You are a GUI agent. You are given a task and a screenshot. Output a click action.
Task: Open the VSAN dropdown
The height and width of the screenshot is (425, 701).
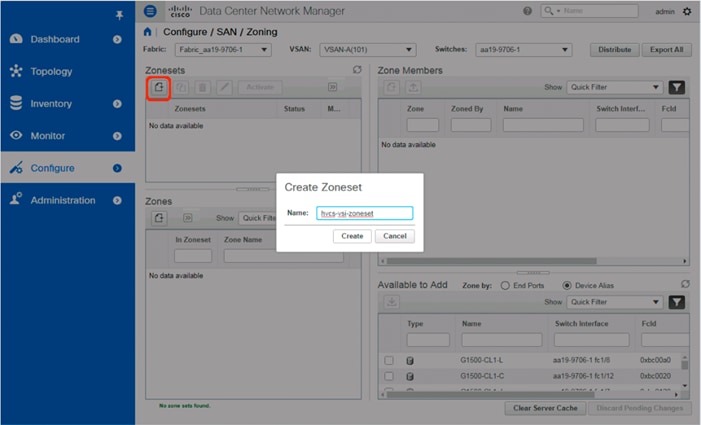tap(367, 50)
